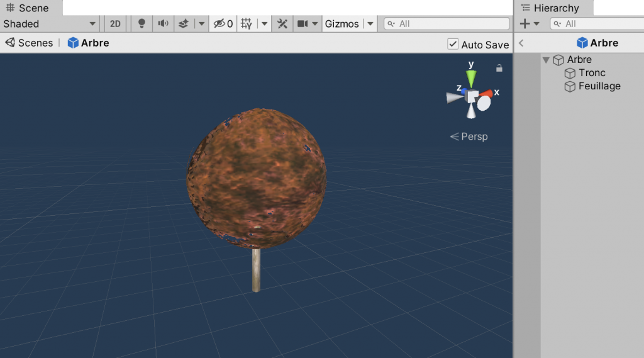Open the Gizmos dropdown arrow
This screenshot has height=358, width=644.
pyautogui.click(x=370, y=24)
